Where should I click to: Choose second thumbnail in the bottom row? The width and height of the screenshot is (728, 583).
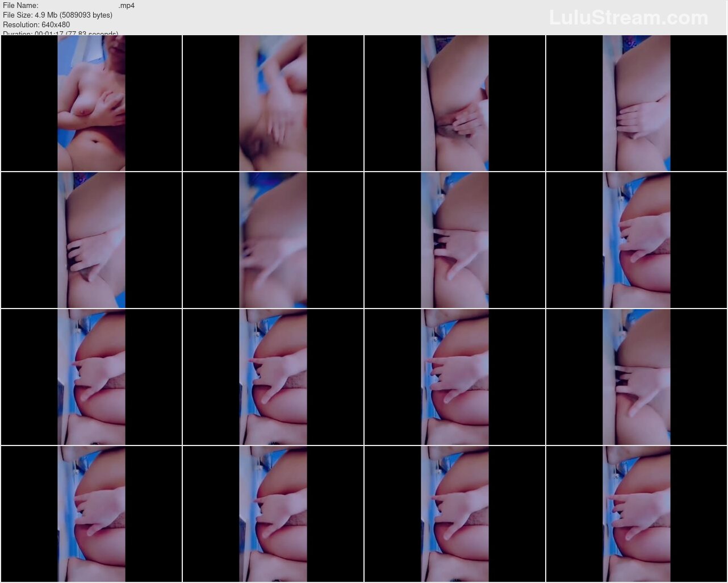pos(273,514)
